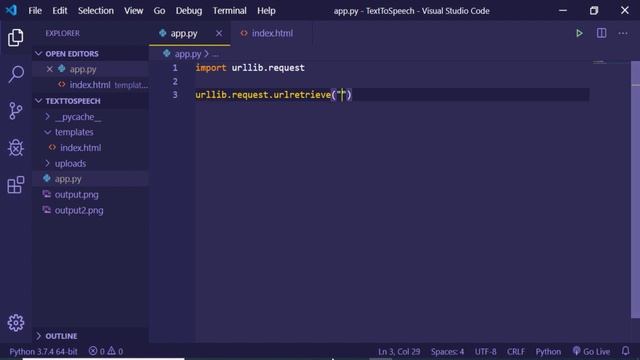Click the Python file icon in breadcrumb
Image resolution: width=640 pixels, height=360 pixels.
167,53
